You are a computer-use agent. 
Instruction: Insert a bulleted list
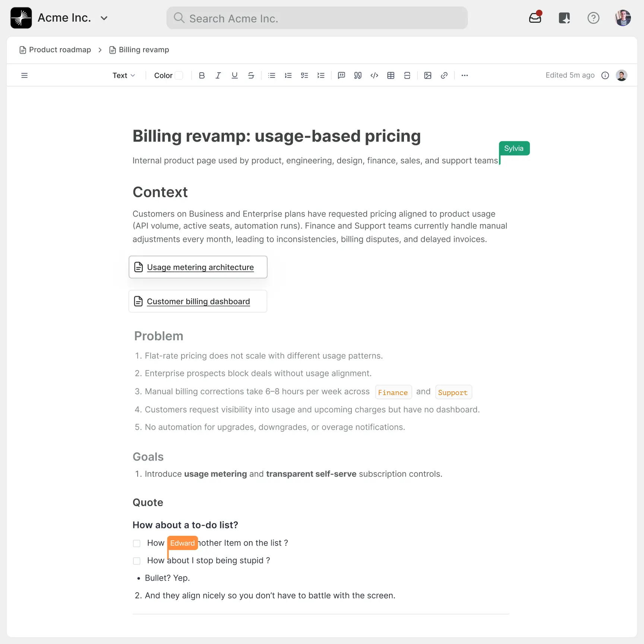pyautogui.click(x=272, y=75)
